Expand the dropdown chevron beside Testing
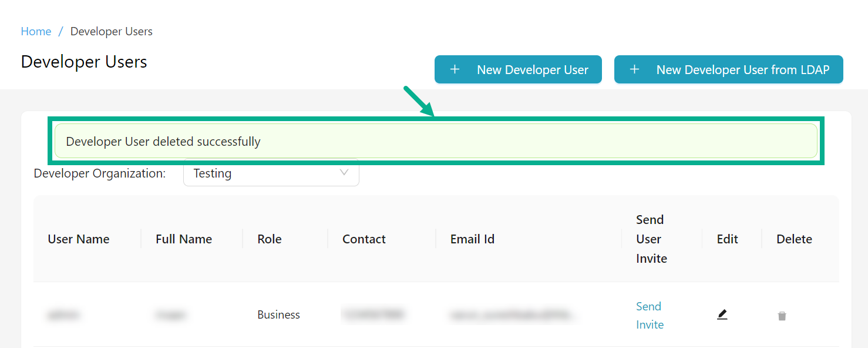 click(x=344, y=173)
